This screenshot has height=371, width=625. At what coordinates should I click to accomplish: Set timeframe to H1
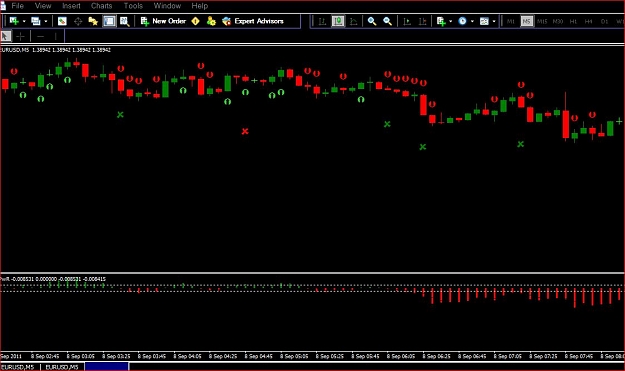(573, 21)
